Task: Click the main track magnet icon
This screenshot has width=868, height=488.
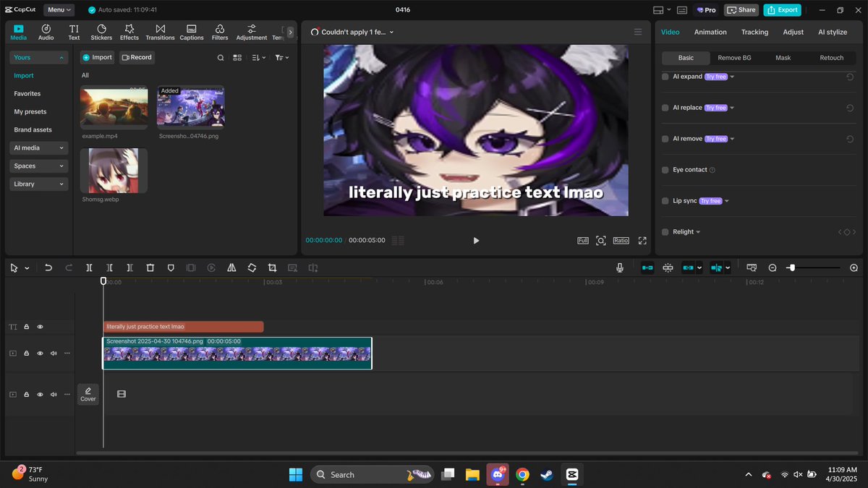Action: [x=647, y=267]
